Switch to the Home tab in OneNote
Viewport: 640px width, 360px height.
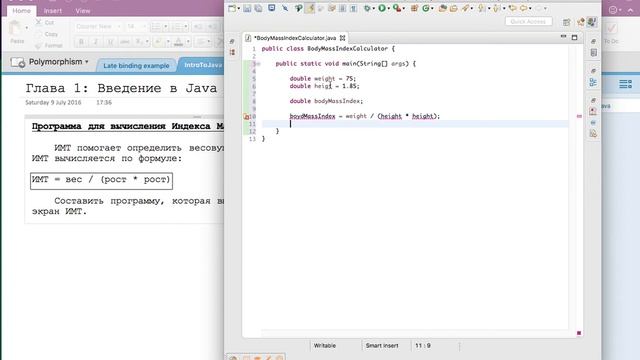[21, 11]
